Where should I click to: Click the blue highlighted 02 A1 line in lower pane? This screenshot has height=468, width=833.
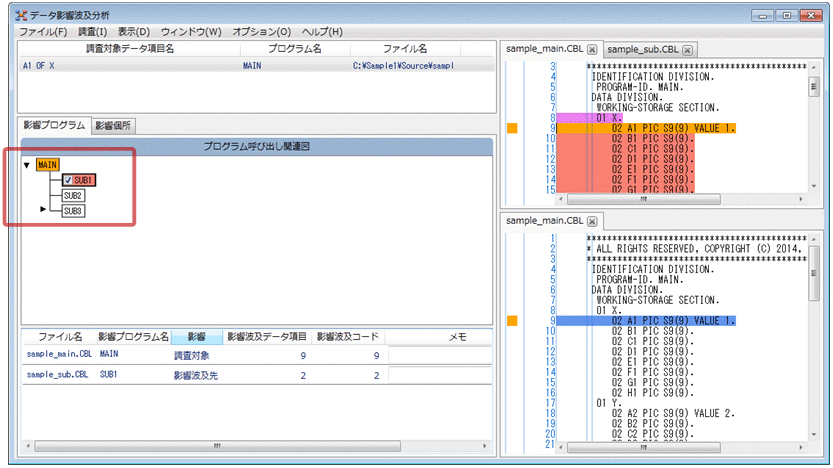coord(646,321)
